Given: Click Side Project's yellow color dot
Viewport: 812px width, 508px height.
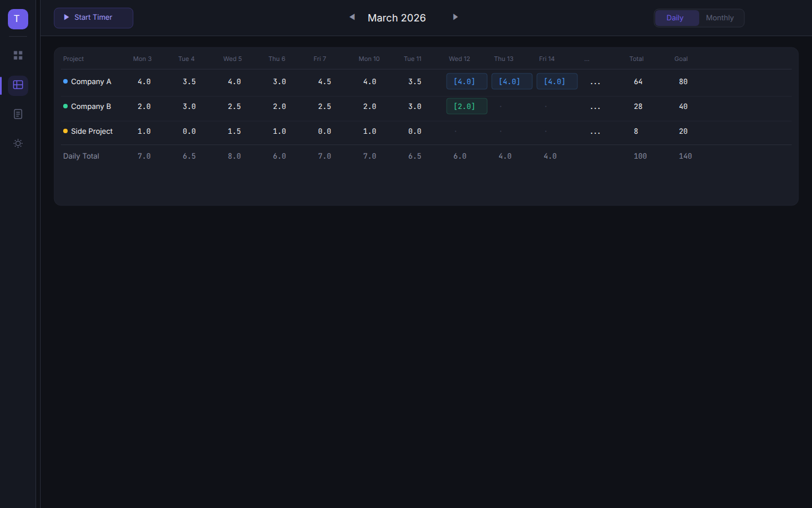Looking at the screenshot, I should [x=65, y=131].
